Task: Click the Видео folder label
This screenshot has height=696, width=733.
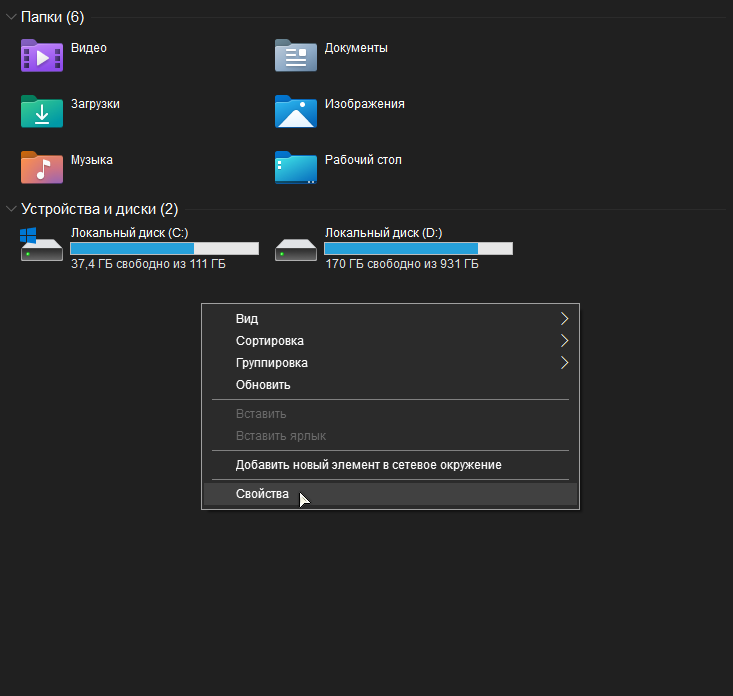Action: [89, 48]
